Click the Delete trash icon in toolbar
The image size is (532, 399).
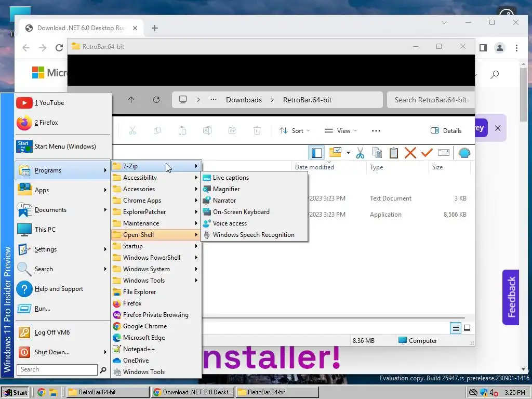pos(257,130)
